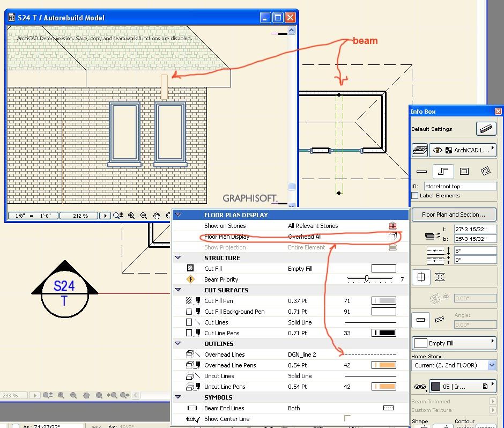The image size is (504, 428).
Task: Select the second beam geometry method icon
Action: coord(443,171)
